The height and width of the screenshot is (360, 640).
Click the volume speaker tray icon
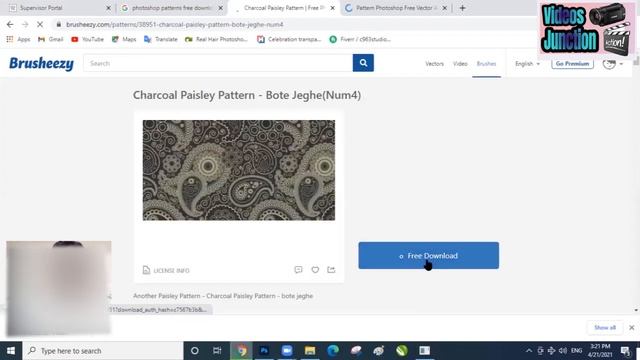[x=563, y=351]
